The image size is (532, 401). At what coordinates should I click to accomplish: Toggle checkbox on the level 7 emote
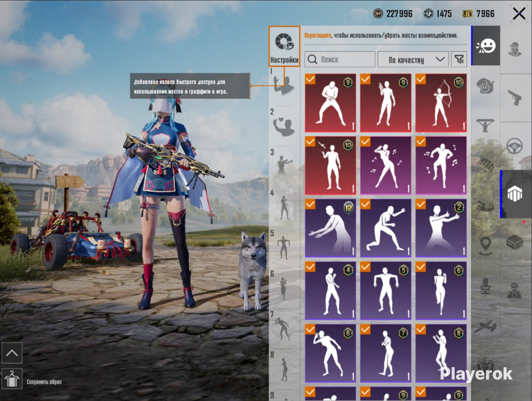[x=366, y=330]
